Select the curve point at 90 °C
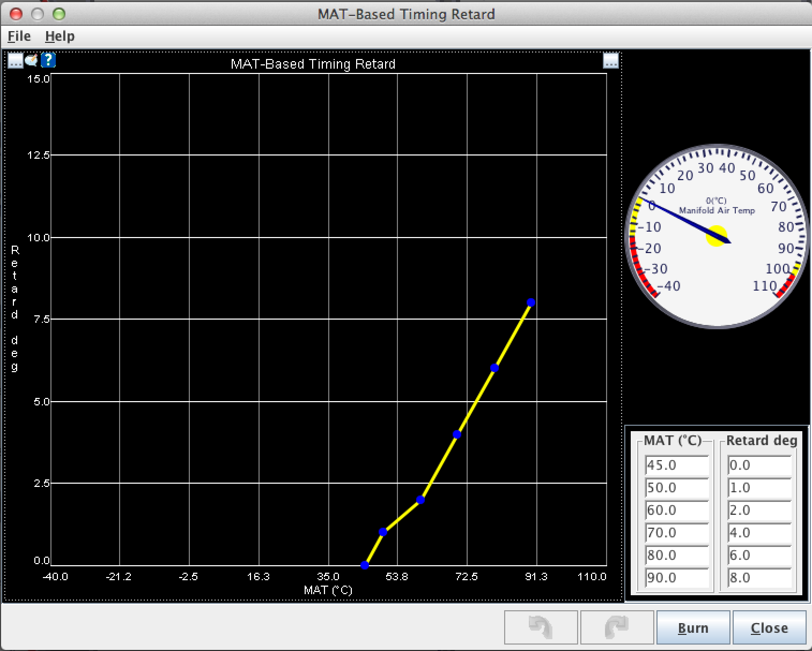 coord(531,302)
